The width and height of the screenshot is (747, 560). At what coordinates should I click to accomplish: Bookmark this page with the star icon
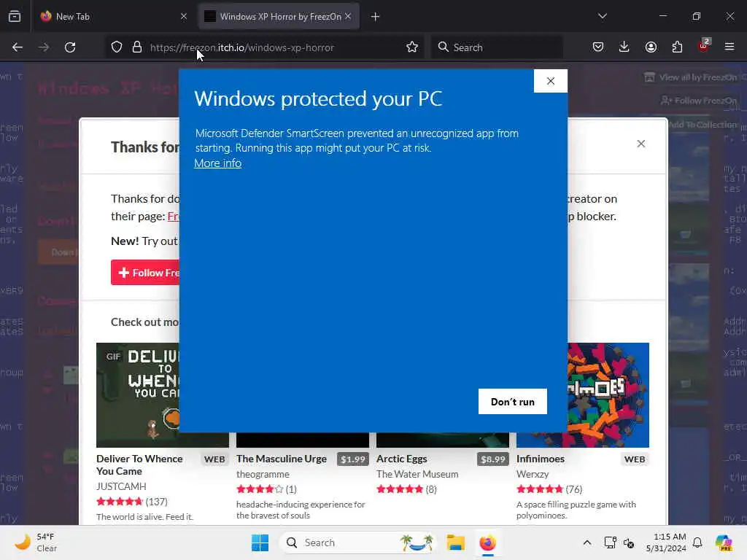click(x=412, y=47)
